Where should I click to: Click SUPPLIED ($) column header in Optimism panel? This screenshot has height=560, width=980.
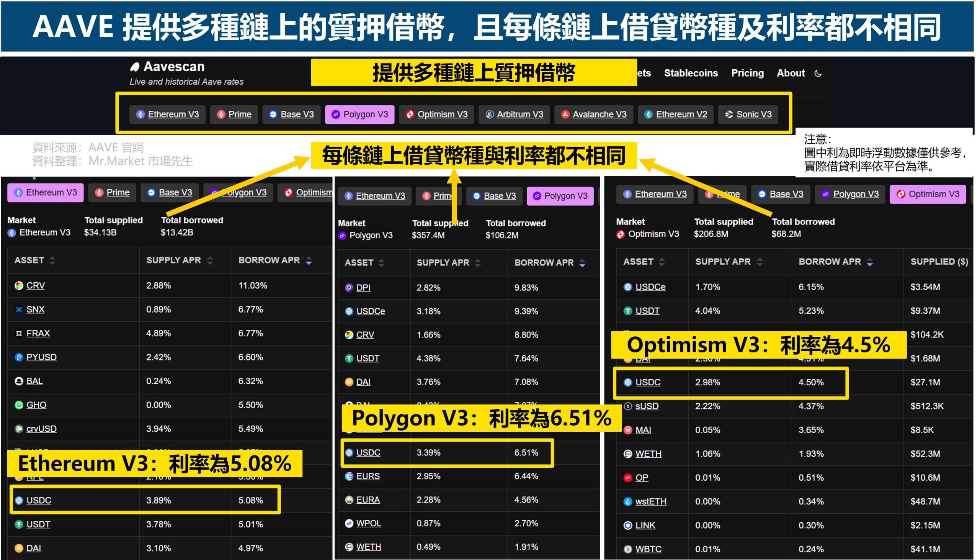(x=939, y=262)
